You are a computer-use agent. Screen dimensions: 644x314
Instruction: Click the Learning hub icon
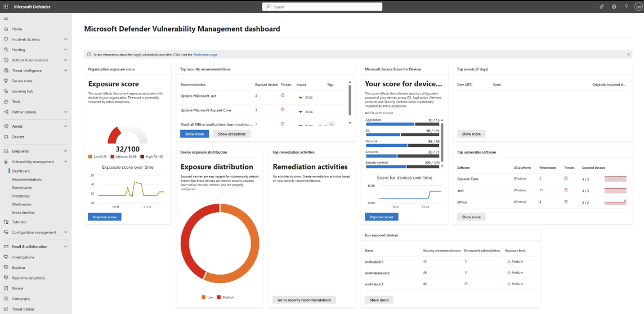pyautogui.click(x=6, y=91)
